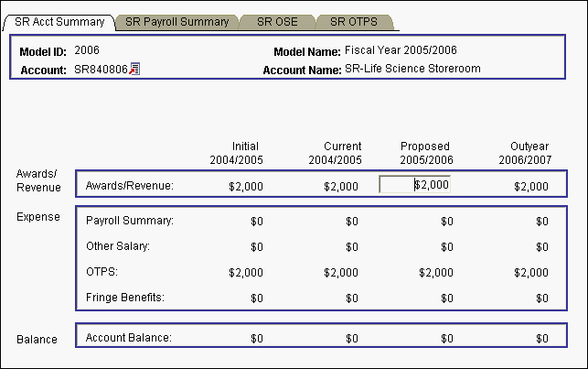This screenshot has width=588, height=369.
Task: Click the Proposed 2005/2006 Awards/Revenue input field
Action: pos(414,184)
